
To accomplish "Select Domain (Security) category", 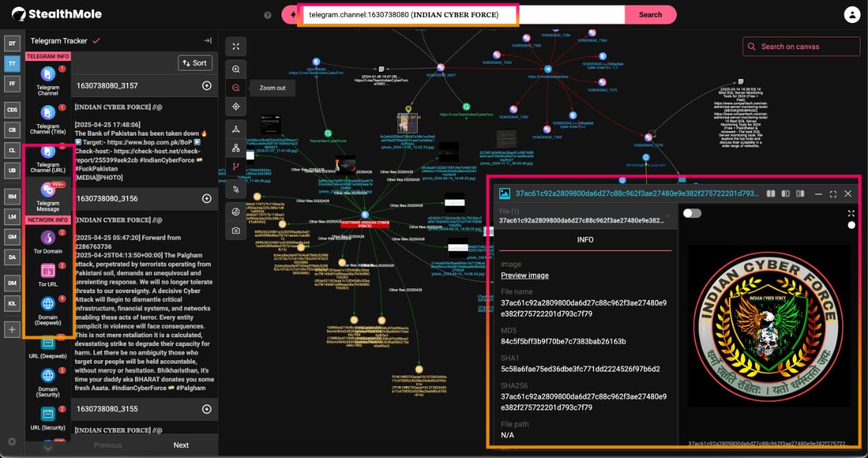I will coord(48,383).
